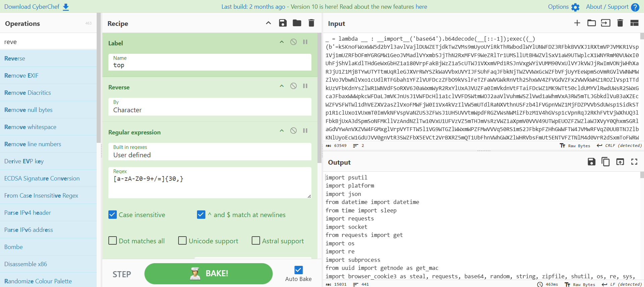644x287 pixels.
Task: Open output Raw Bytes encoding selector
Action: click(x=580, y=284)
